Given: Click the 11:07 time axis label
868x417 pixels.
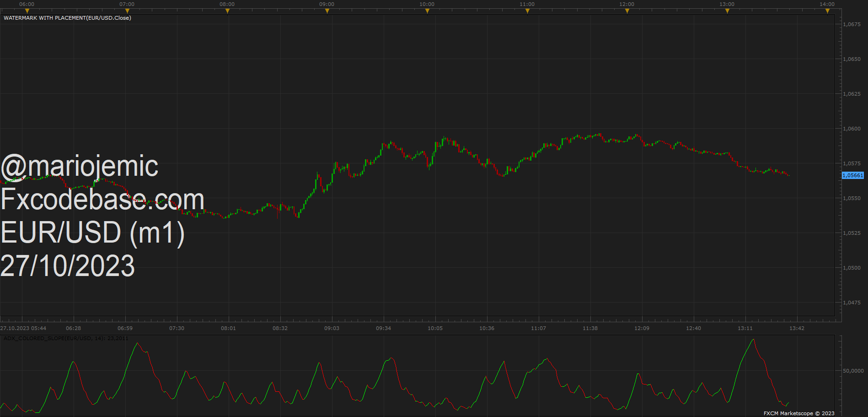Looking at the screenshot, I should click(x=538, y=328).
